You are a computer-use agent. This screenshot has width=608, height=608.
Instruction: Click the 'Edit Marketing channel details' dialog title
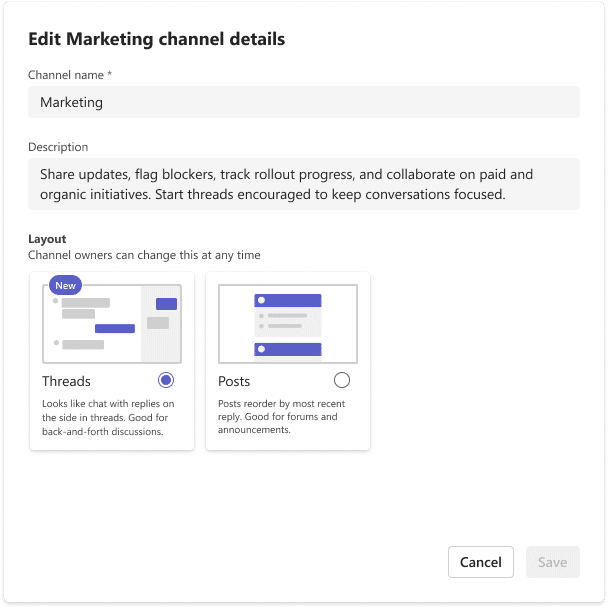pos(157,39)
